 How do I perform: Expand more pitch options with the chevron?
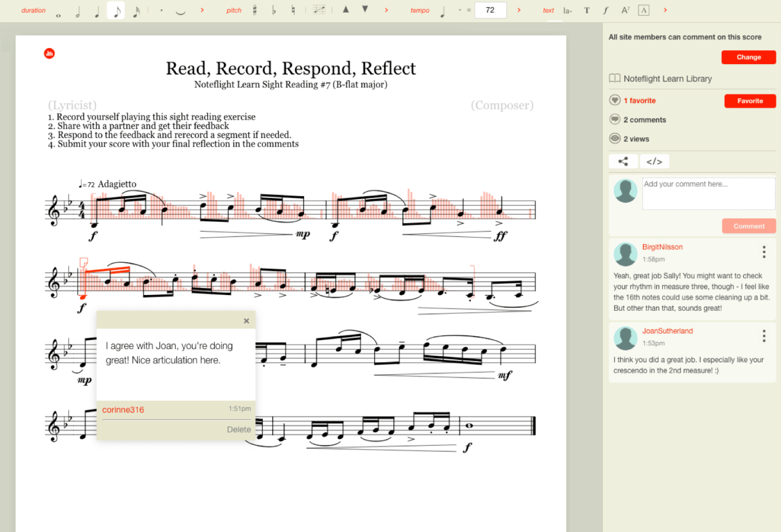387,10
